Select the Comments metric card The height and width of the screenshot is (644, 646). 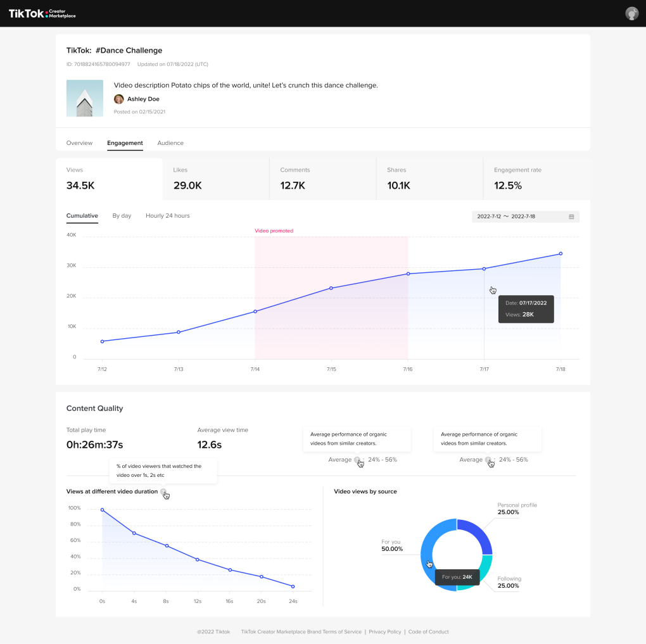click(322, 179)
